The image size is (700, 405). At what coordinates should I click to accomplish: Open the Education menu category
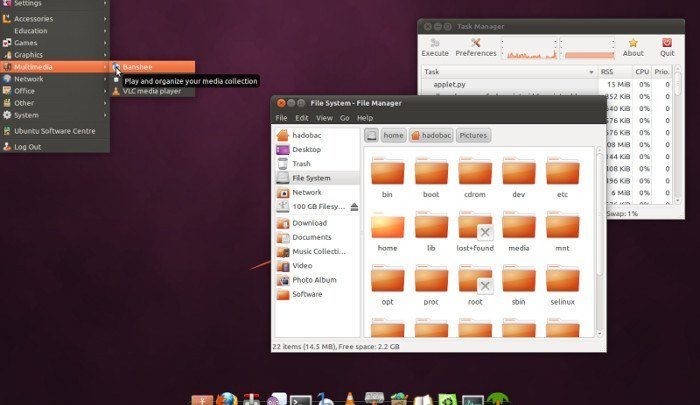55,31
